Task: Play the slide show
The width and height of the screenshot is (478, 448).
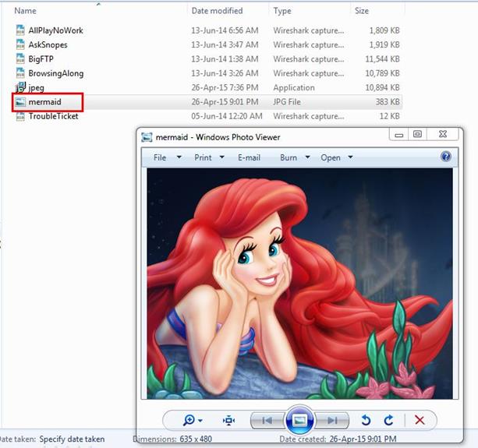Action: tap(298, 420)
